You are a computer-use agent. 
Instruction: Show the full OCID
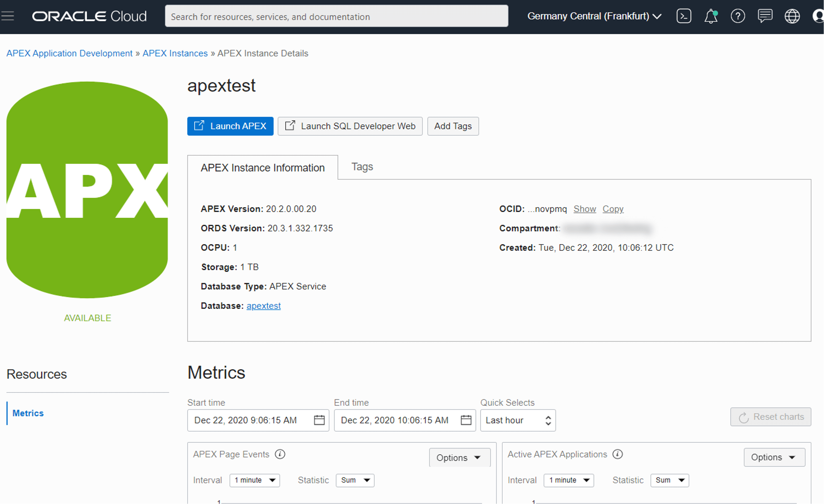585,209
